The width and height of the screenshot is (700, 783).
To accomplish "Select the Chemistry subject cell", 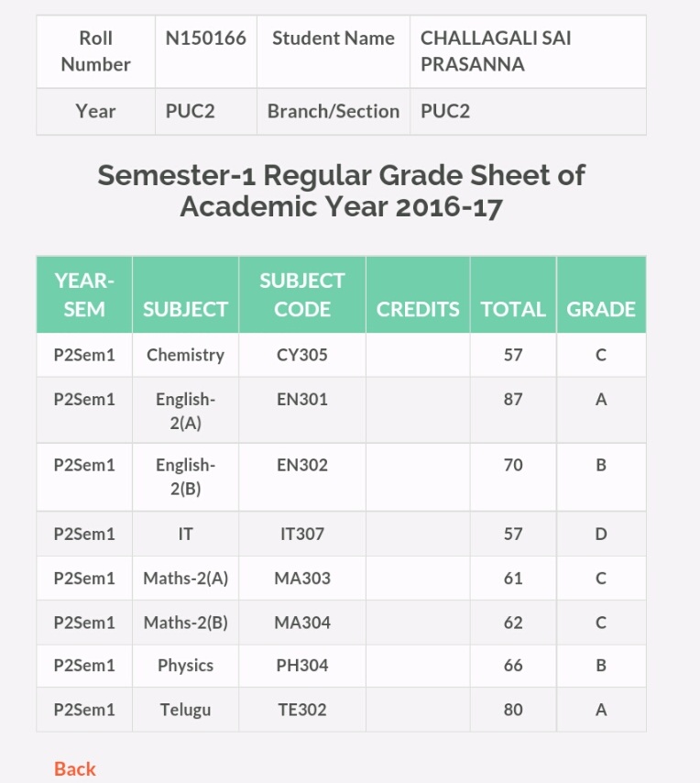I will (186, 355).
